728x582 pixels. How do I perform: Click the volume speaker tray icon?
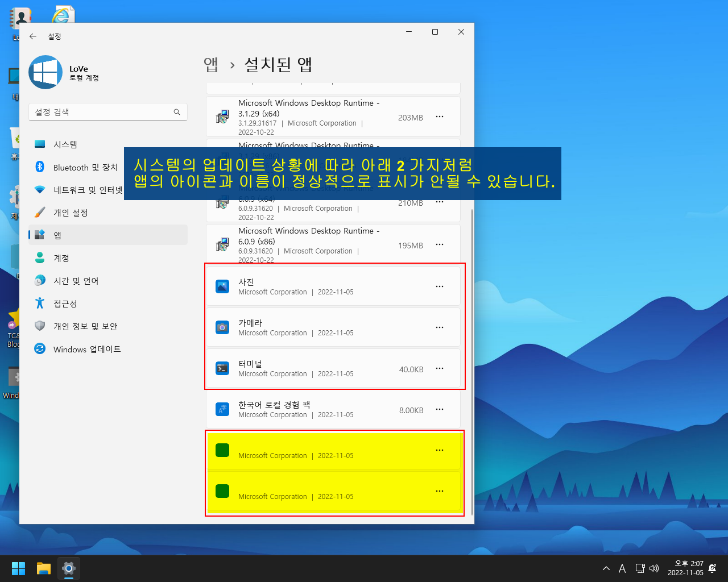tap(654, 568)
